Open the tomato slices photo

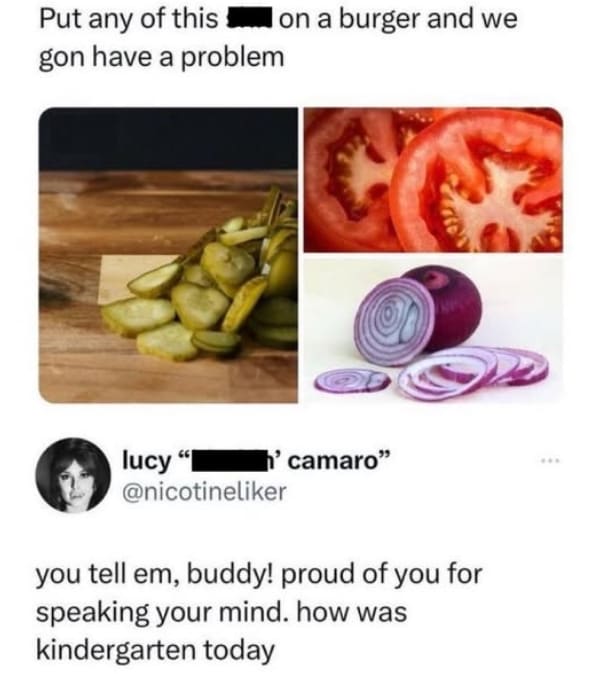click(x=433, y=180)
